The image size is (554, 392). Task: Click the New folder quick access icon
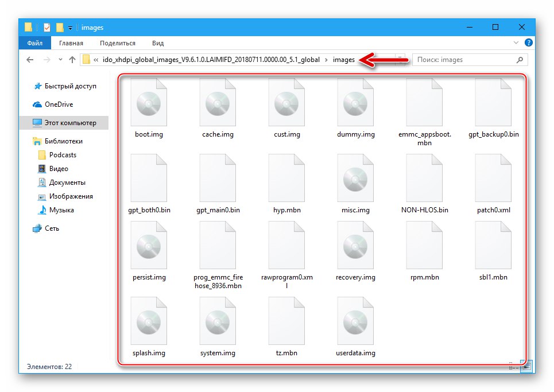point(60,27)
